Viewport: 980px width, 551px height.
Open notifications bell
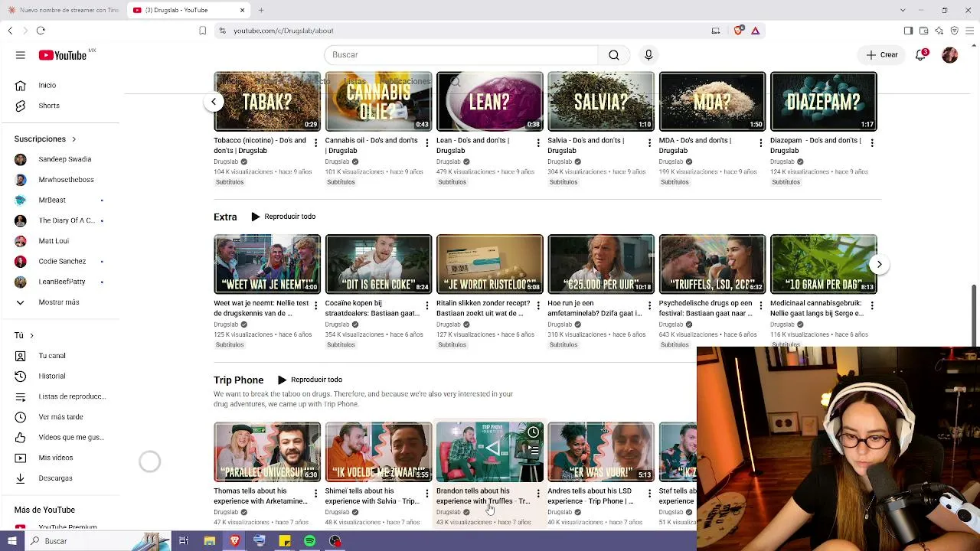coord(921,55)
